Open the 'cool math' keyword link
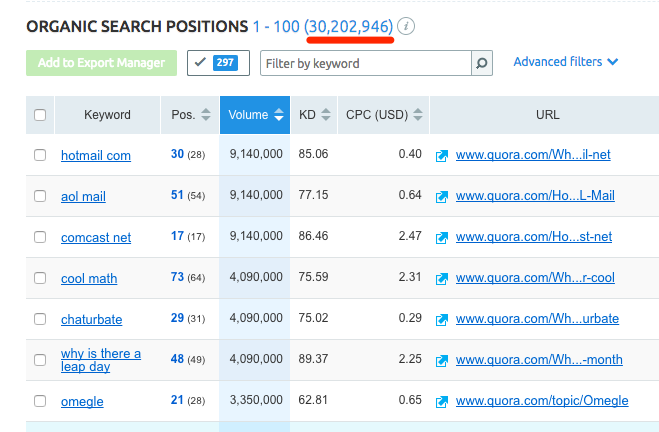Viewport: 659px width, 432px height. click(x=88, y=278)
